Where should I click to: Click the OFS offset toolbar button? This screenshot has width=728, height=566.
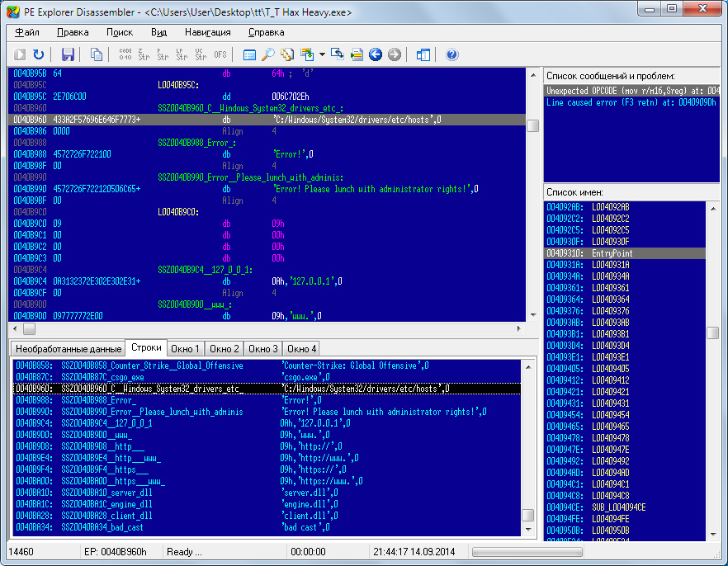pyautogui.click(x=220, y=54)
